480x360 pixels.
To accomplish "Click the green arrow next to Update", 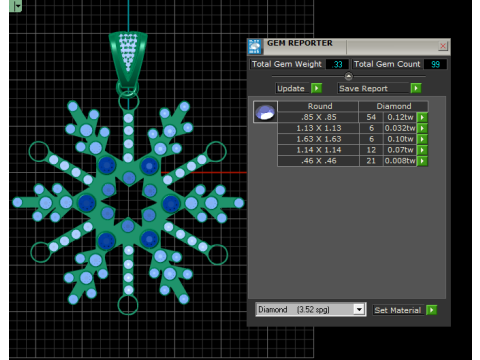I will click(316, 88).
